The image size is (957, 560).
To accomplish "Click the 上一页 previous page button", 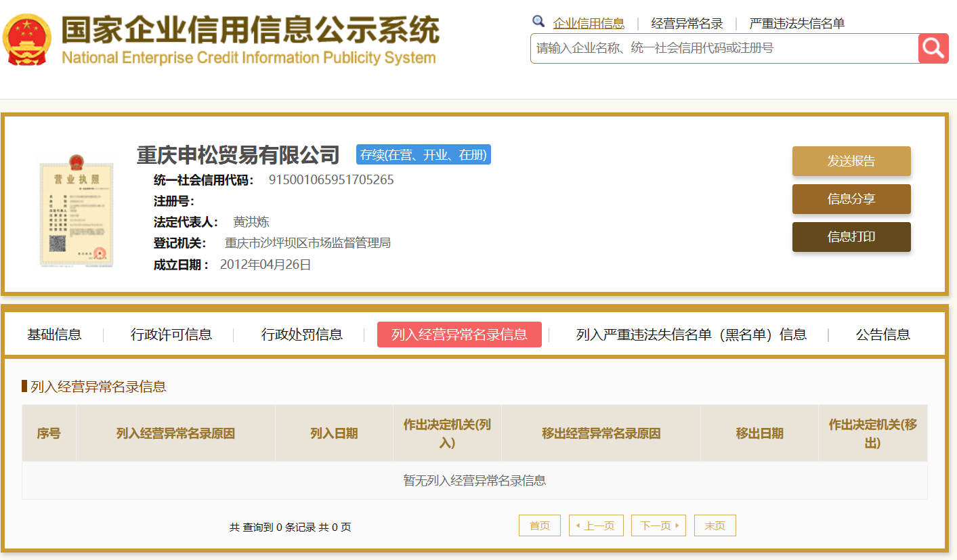I will pyautogui.click(x=596, y=525).
